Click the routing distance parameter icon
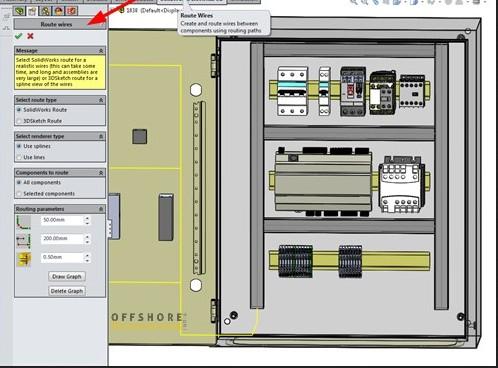The height and width of the screenshot is (368, 498). [23, 241]
